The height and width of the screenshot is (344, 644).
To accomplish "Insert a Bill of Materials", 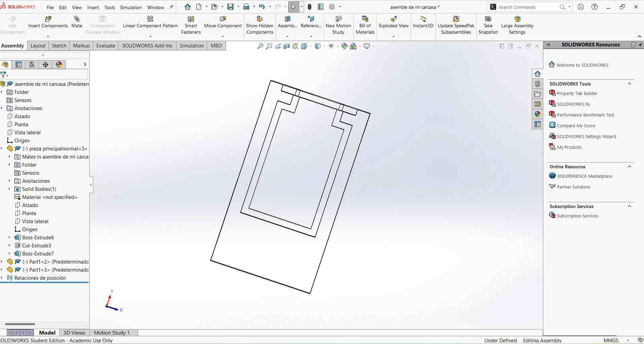I will pyautogui.click(x=365, y=25).
